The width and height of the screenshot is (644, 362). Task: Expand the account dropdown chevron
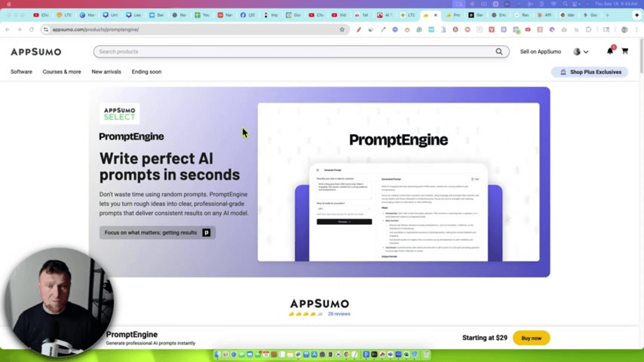586,51
